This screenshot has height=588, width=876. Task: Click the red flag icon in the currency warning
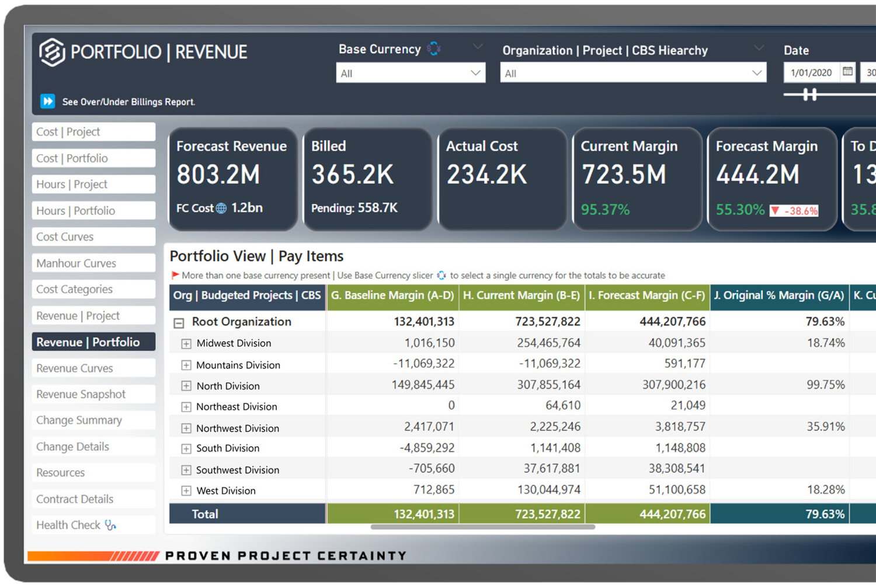pos(174,274)
